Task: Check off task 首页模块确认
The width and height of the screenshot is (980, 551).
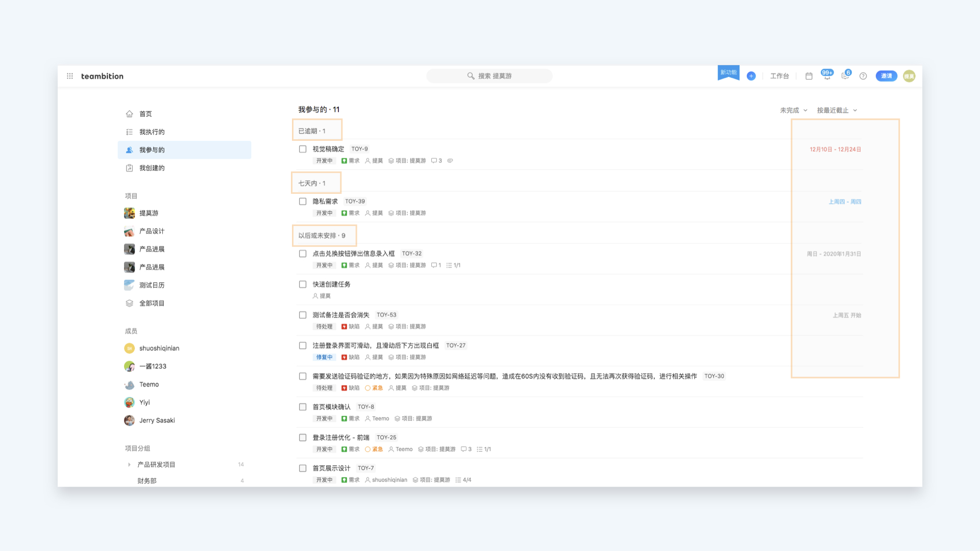Action: pyautogui.click(x=303, y=407)
